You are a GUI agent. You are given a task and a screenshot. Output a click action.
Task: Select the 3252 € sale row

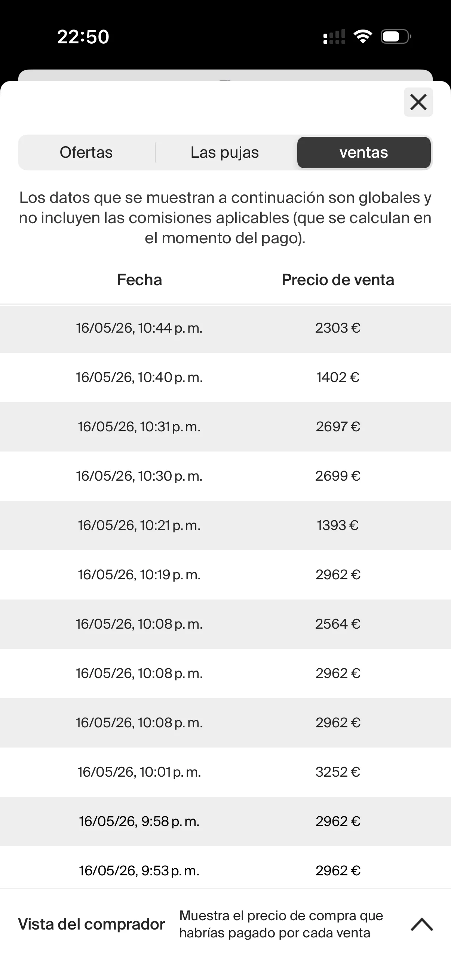click(x=225, y=772)
